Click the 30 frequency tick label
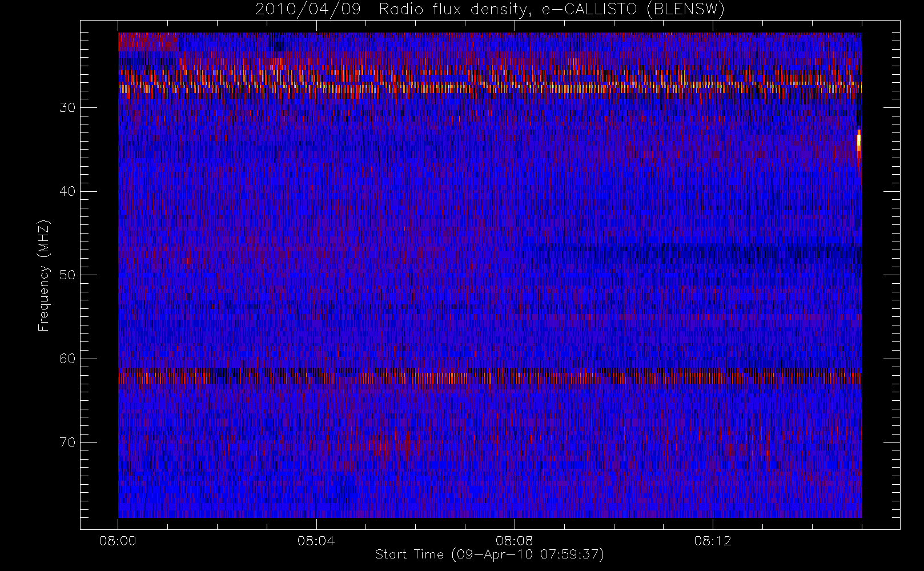This screenshot has width=924, height=571. point(67,108)
